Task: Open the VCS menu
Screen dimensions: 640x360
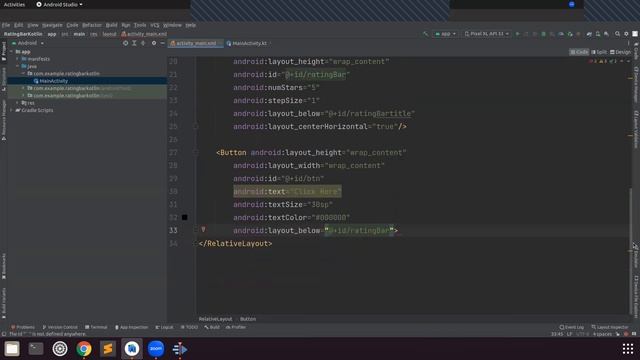Action: (155, 25)
